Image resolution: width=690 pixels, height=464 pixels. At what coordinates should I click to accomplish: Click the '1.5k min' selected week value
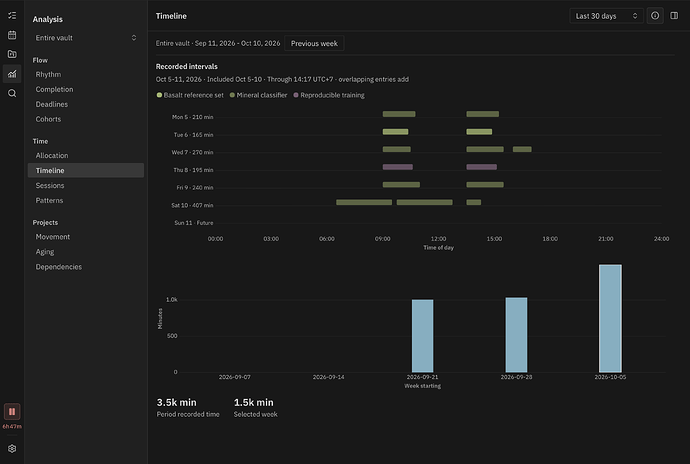[253, 402]
